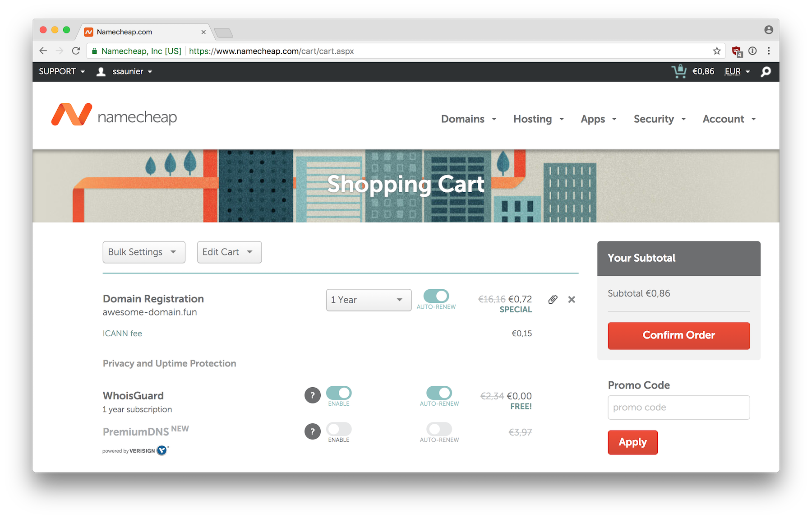The image size is (812, 519).
Task: Click the Verisign logo badge
Action: point(162,450)
